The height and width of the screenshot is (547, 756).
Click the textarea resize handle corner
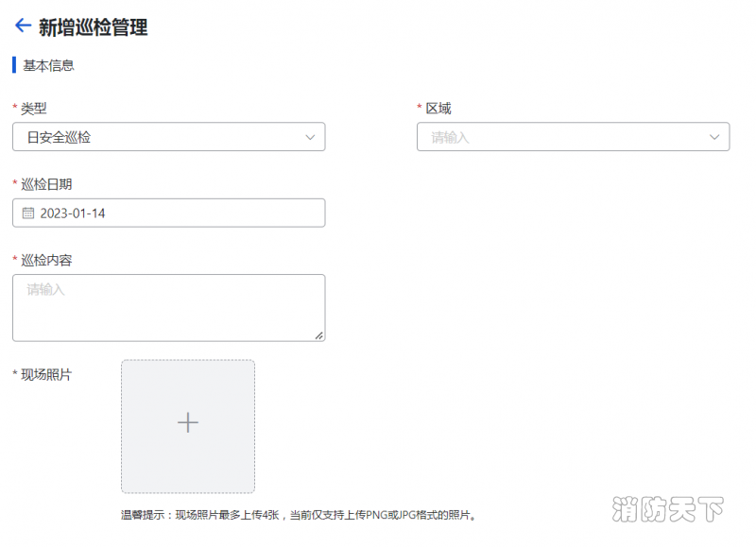(x=318, y=334)
